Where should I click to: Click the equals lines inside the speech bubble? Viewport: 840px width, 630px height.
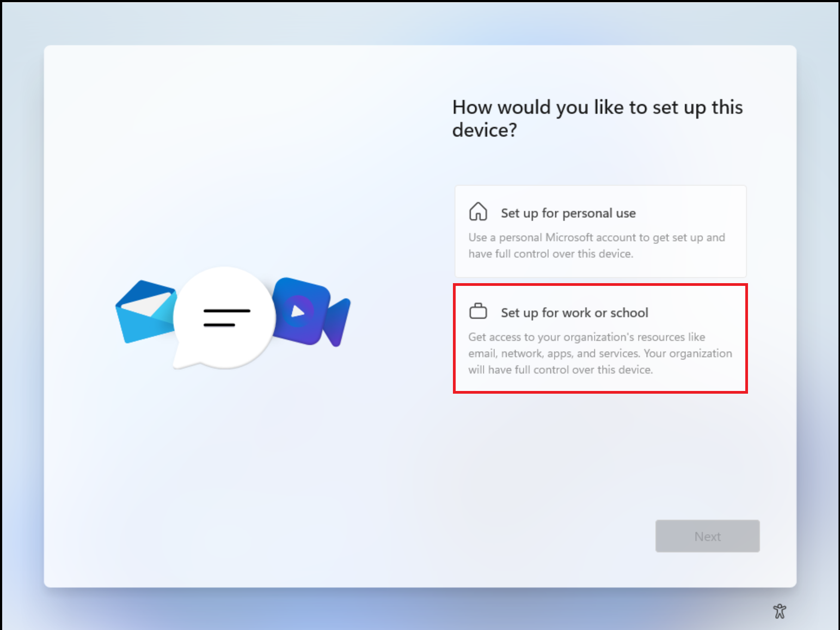[x=227, y=318]
